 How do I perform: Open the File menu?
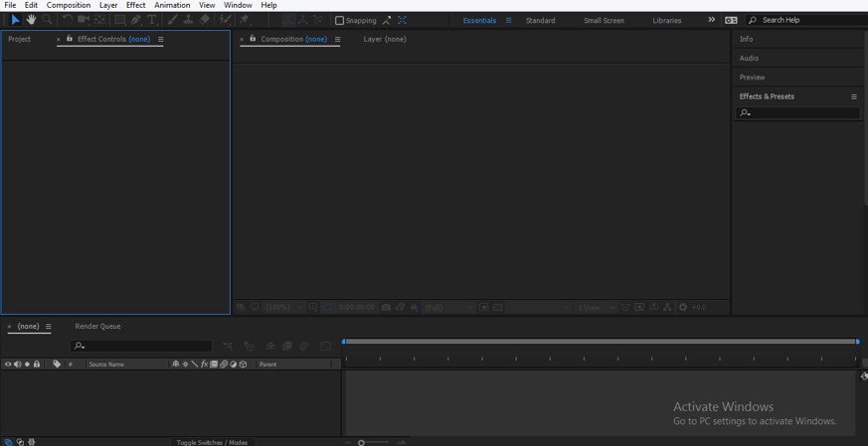click(9, 5)
